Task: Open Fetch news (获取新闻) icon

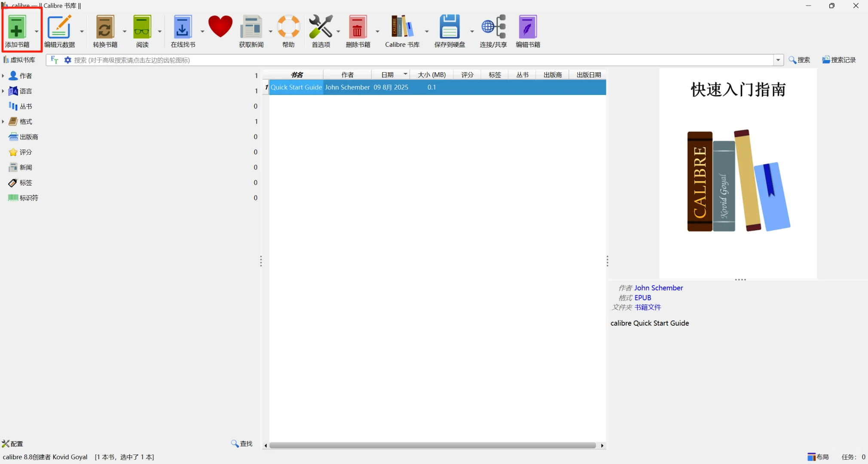Action: (x=251, y=27)
